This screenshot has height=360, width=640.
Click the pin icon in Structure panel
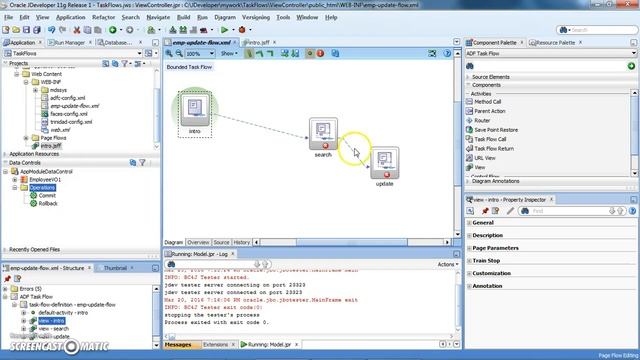7,279
